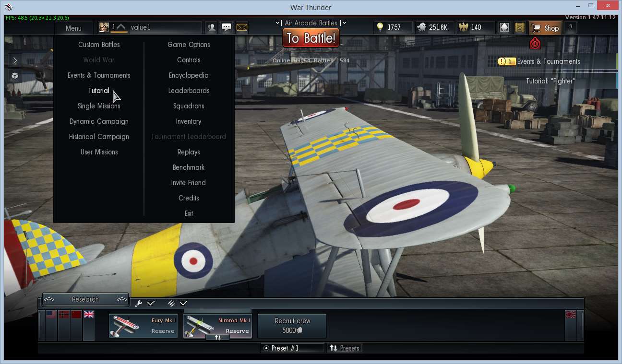The height and width of the screenshot is (364, 622).
Task: Open the mail envelope icon
Action: click(242, 27)
